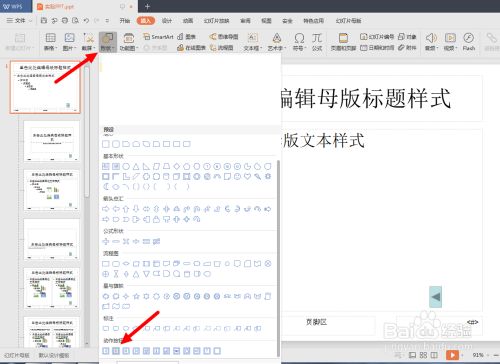Click the 幻灯片编号 (Slide number) button
The image size is (500, 364).
[377, 37]
